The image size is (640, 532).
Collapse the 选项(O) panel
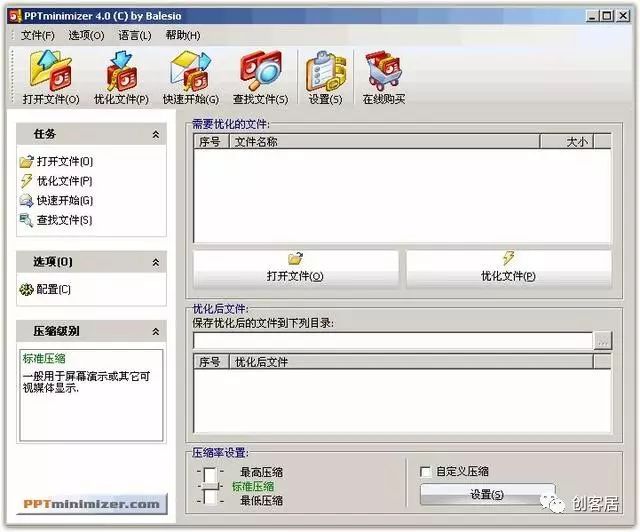coord(156,262)
